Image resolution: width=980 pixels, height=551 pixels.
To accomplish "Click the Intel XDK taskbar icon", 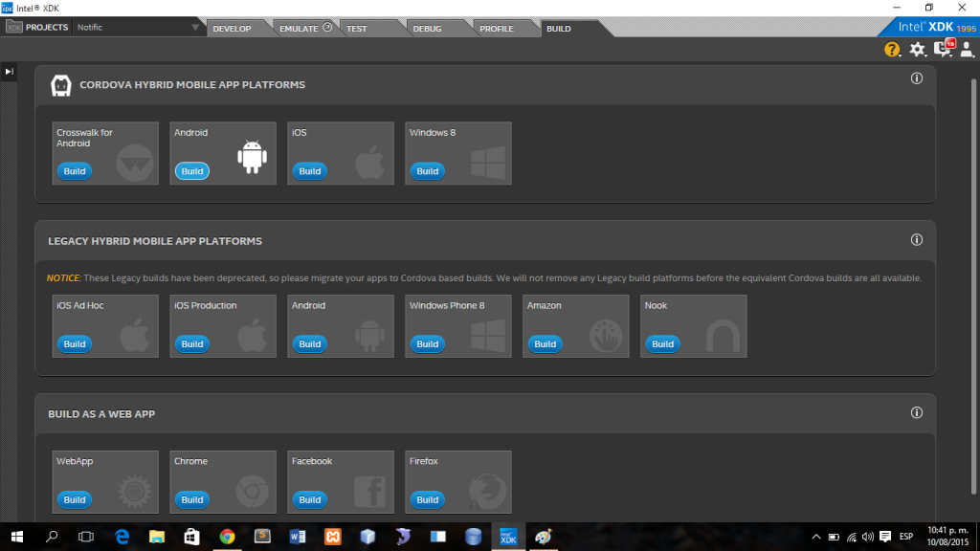I will coord(508,537).
